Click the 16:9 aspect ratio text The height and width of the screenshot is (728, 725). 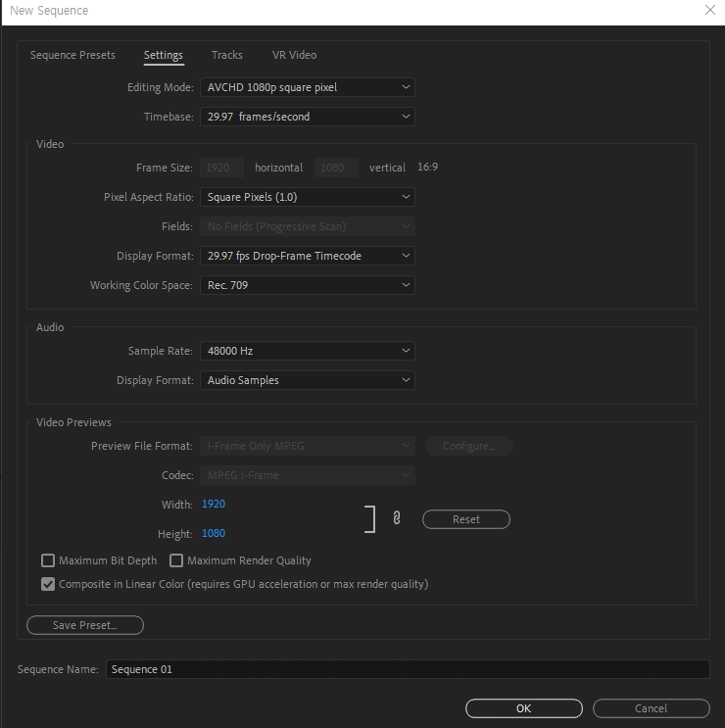pos(427,168)
